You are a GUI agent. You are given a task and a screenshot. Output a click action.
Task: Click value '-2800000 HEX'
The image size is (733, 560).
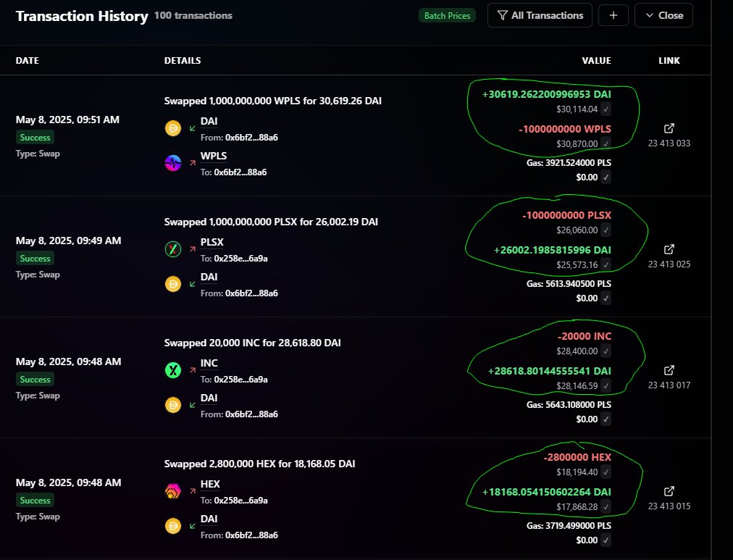577,458
